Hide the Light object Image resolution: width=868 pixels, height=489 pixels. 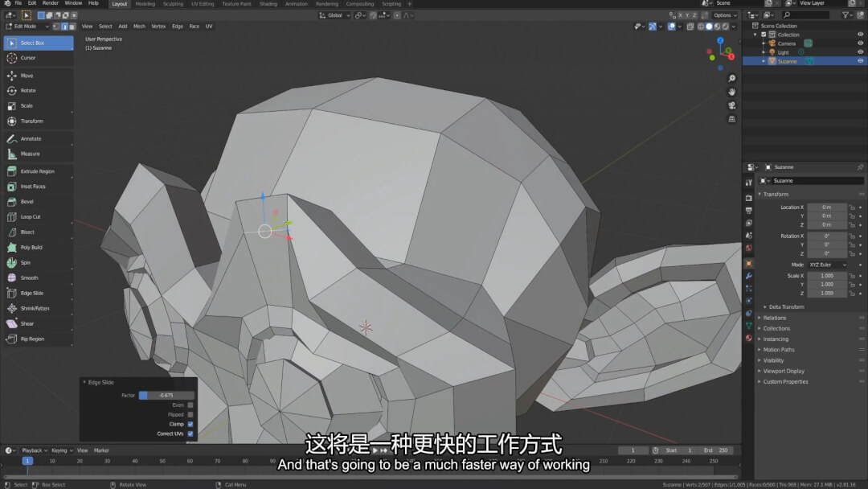860,52
